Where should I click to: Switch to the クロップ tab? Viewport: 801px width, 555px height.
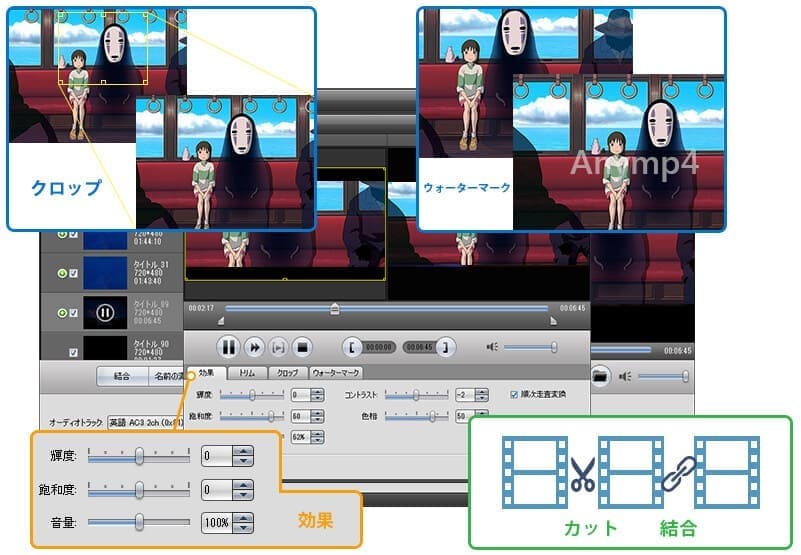tap(288, 373)
